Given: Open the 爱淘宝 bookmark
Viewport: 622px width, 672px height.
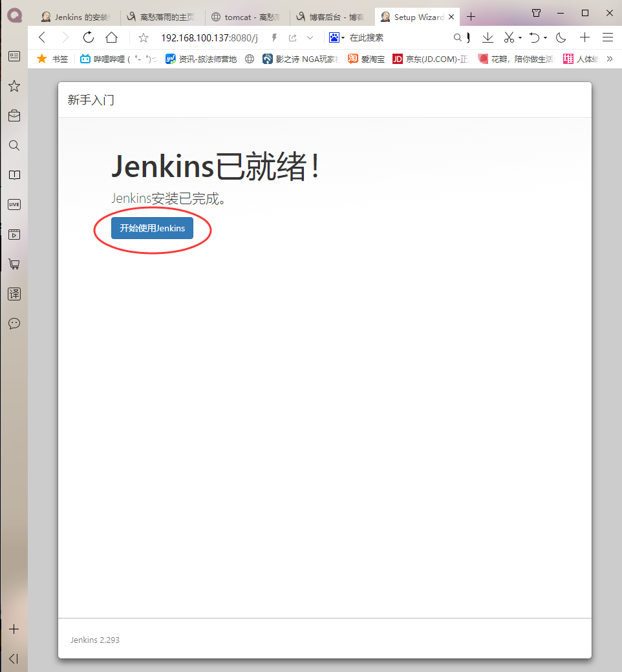Looking at the screenshot, I should coord(367,59).
